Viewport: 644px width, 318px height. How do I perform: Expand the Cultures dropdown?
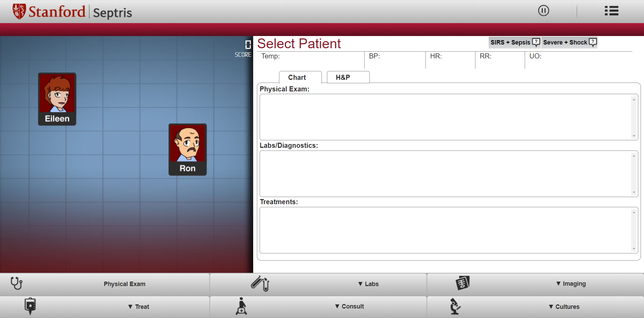[564, 307]
